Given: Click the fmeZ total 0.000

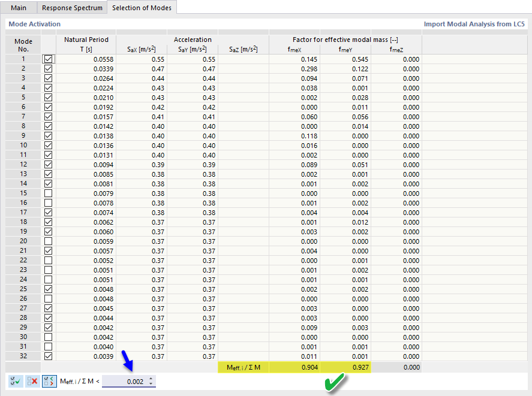Looking at the screenshot, I should click(x=396, y=367).
